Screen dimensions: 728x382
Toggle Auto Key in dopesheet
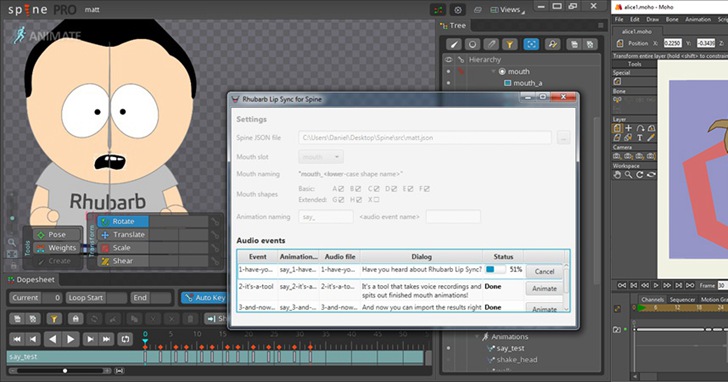tap(203, 298)
